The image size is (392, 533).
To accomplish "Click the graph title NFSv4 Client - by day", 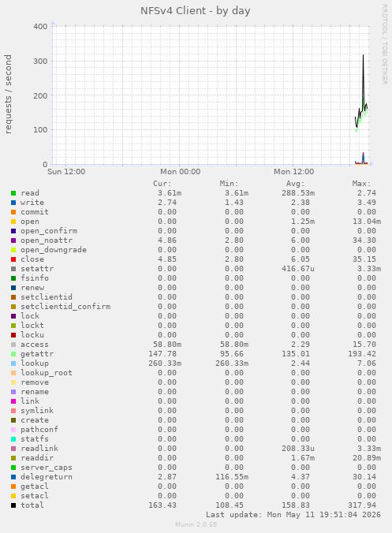I will tap(196, 11).
